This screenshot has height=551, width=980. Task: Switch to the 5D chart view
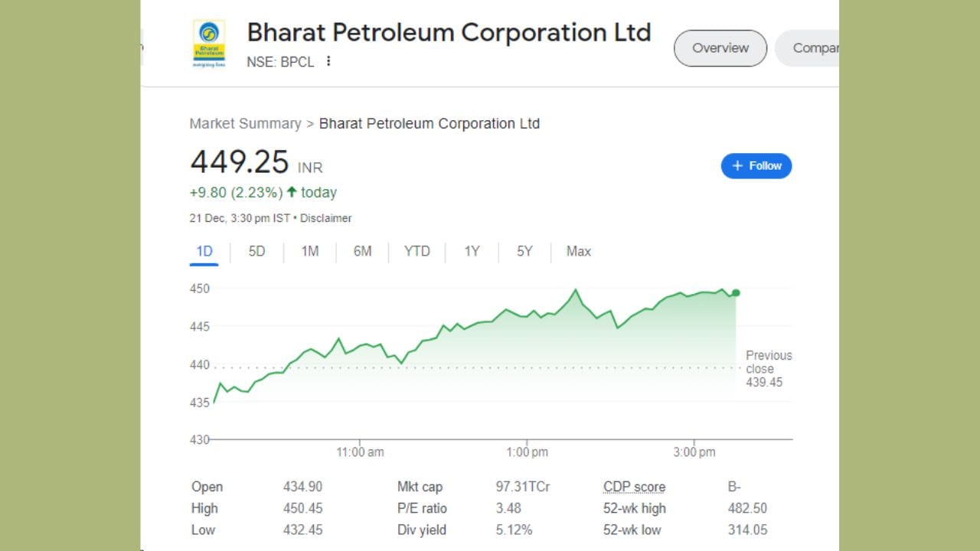tap(256, 251)
